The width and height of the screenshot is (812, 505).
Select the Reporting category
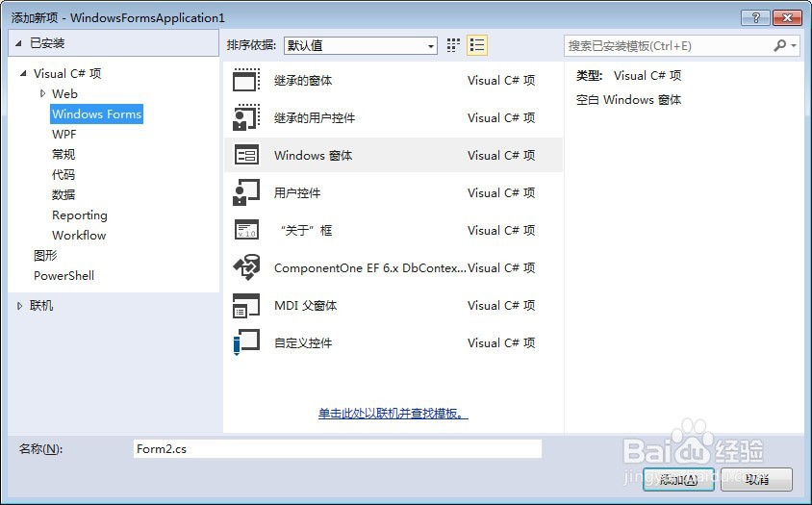pyautogui.click(x=80, y=215)
